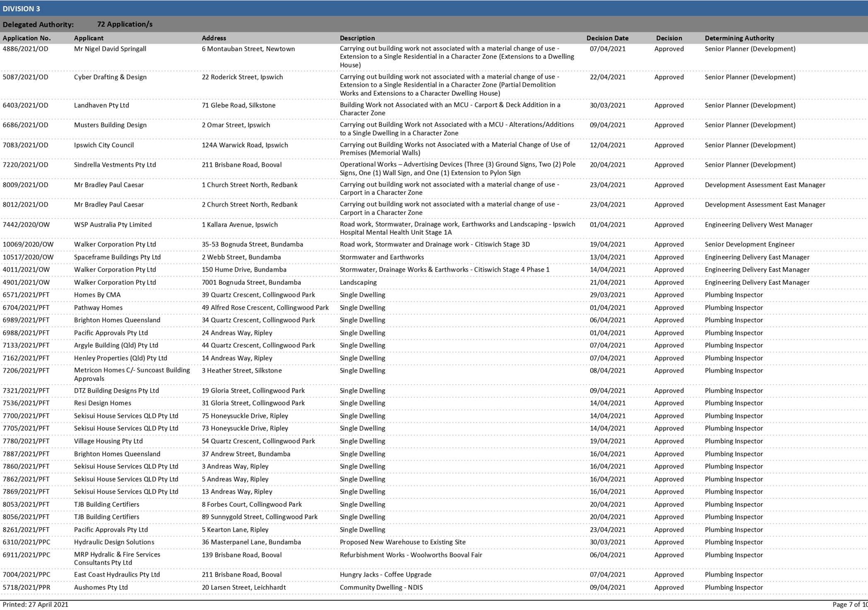Select application 7206/2021/PFT

(x=26, y=371)
